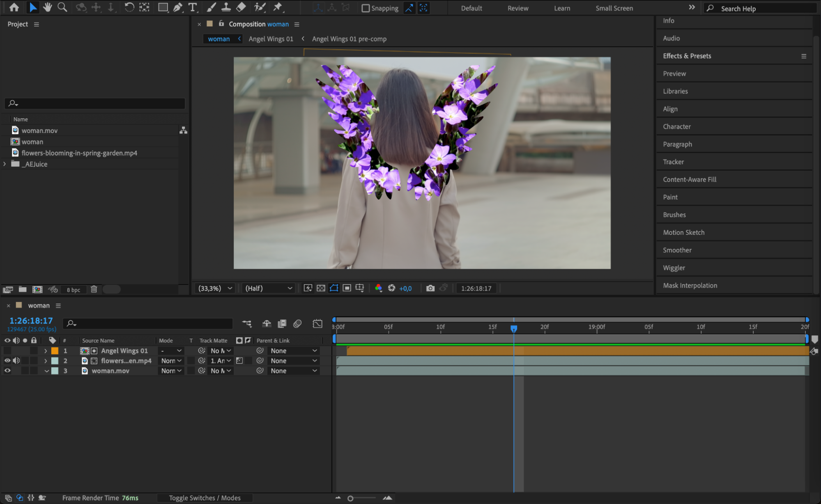Click the new folder icon in Project panel
Viewport: 821px width, 504px height.
(x=23, y=289)
